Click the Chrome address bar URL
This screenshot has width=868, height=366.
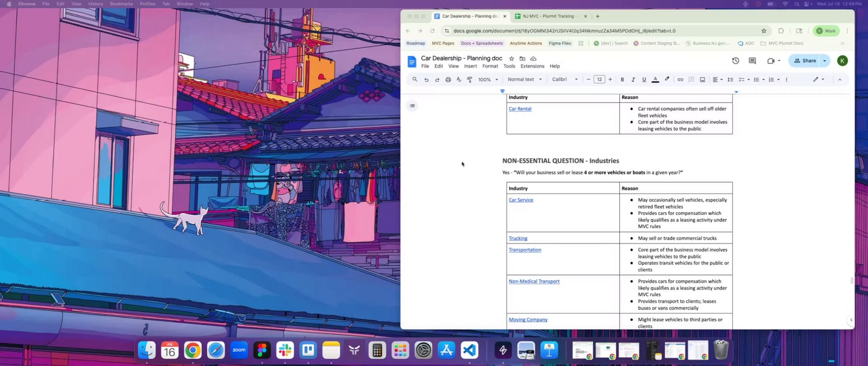point(564,31)
